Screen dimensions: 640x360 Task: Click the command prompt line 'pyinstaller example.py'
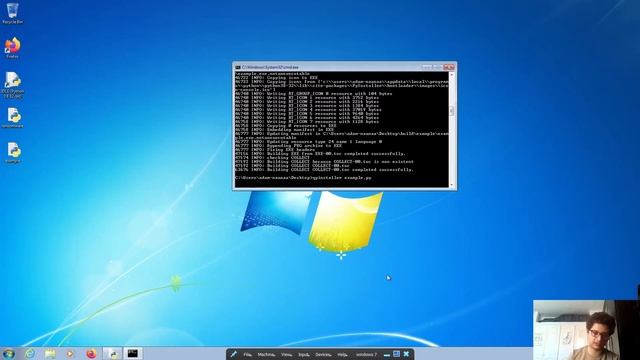point(303,178)
